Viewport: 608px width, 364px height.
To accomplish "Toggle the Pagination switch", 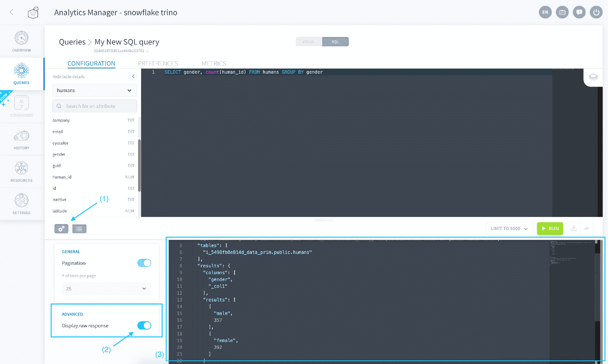I will (x=144, y=263).
